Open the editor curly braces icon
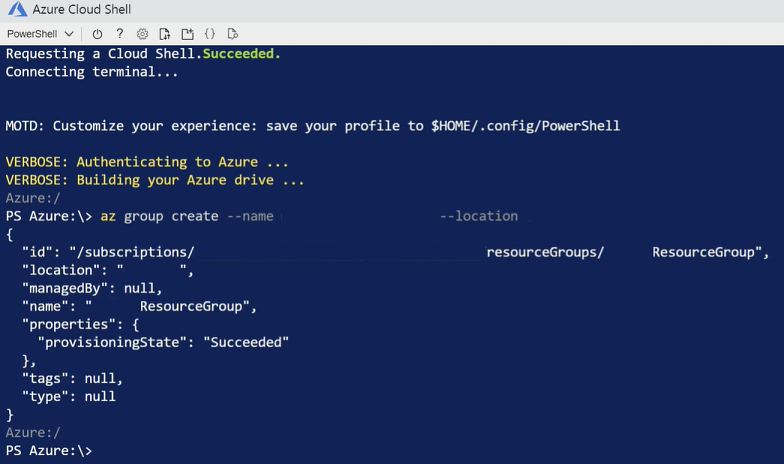784x464 pixels. (x=210, y=34)
